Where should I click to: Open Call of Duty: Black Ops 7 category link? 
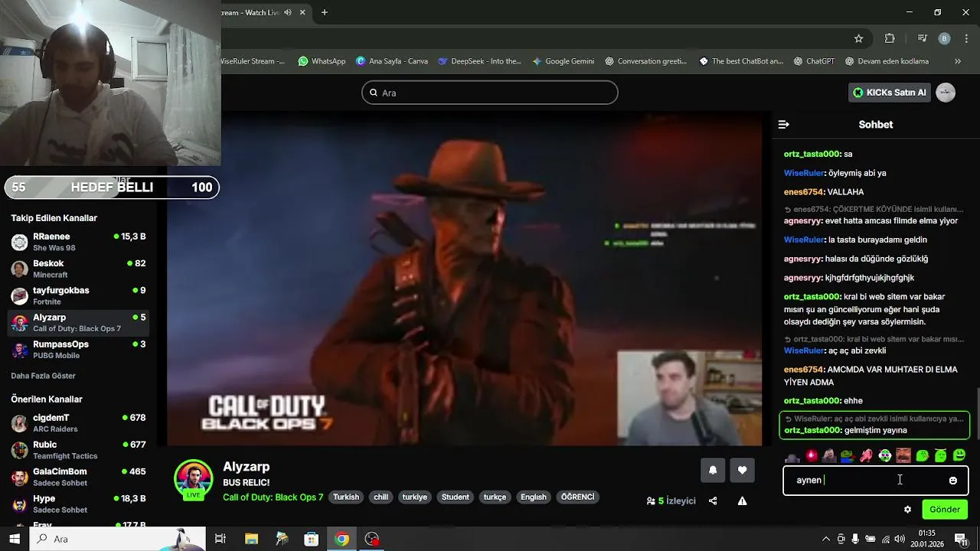(273, 497)
